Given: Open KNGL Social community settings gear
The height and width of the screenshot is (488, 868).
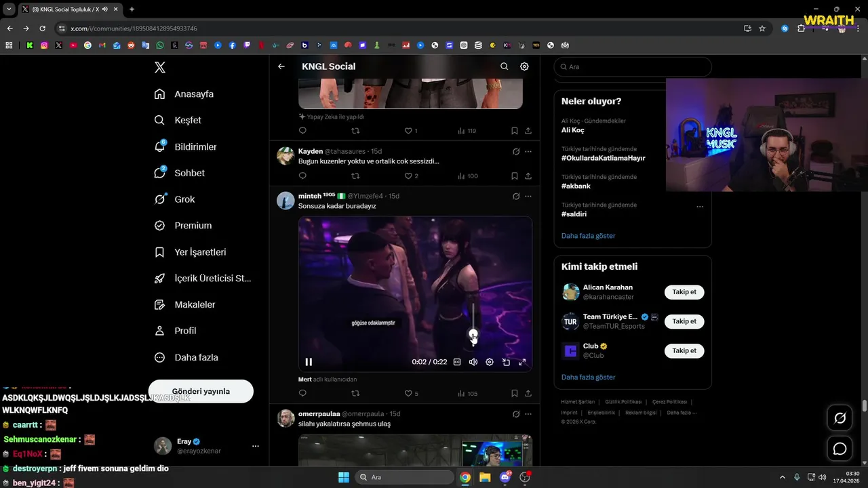Looking at the screenshot, I should click(x=524, y=66).
